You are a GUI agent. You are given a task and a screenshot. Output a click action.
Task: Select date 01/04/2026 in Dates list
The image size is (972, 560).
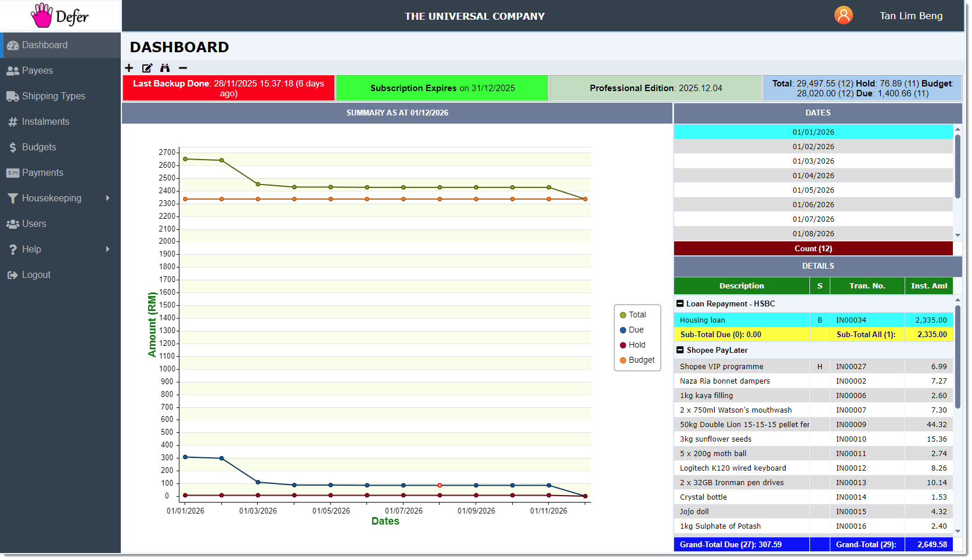(813, 176)
